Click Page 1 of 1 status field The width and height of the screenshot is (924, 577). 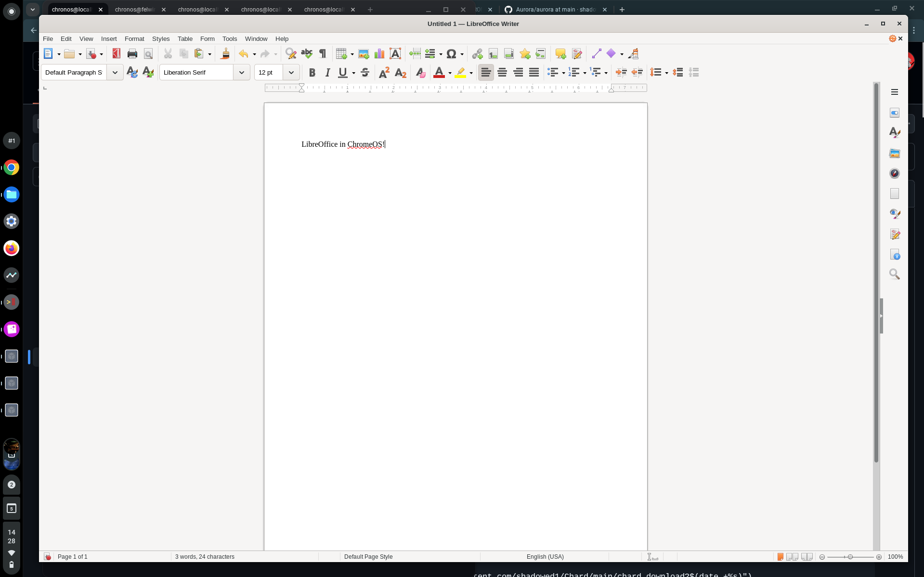73,557
